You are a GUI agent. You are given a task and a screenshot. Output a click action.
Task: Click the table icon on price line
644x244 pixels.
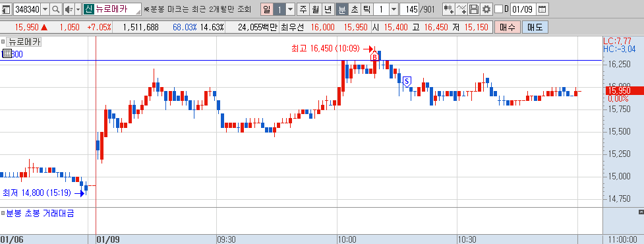click(7, 53)
